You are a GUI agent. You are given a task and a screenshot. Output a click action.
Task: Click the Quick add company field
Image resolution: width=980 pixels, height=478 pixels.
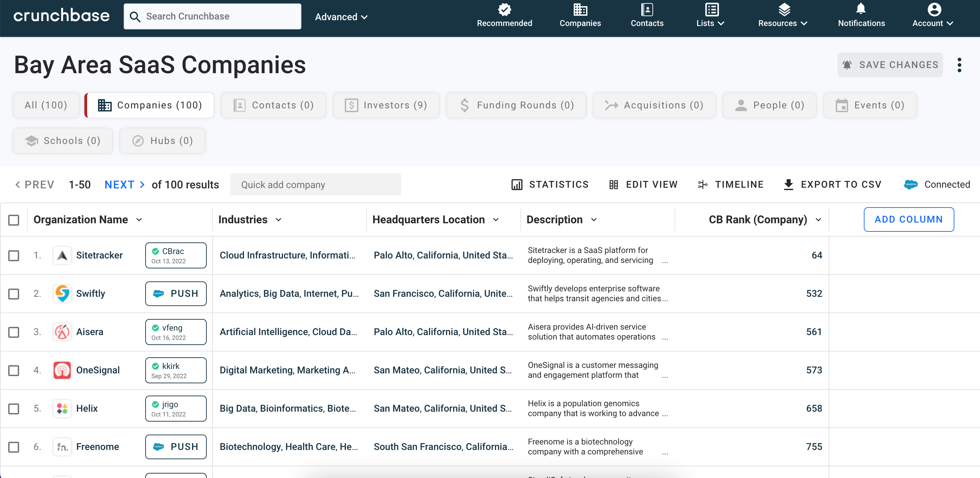coord(315,185)
